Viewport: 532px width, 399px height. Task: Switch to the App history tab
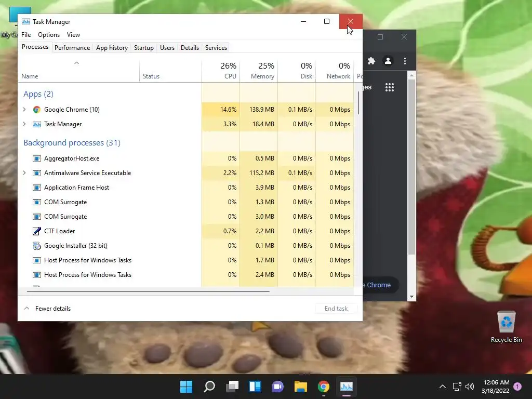click(x=112, y=48)
